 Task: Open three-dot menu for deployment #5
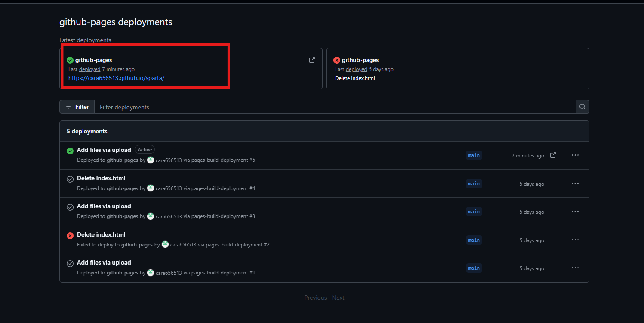coord(575,155)
